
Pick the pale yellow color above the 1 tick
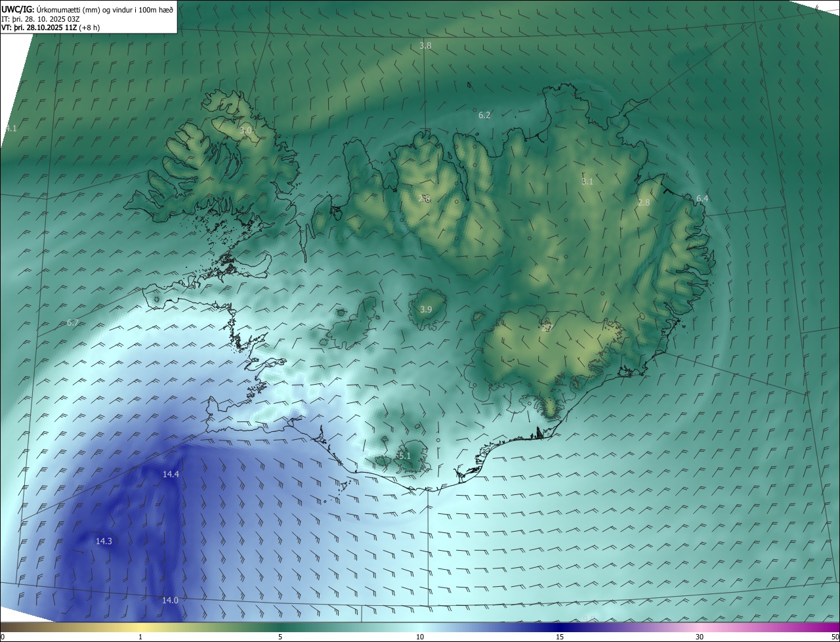point(140,627)
